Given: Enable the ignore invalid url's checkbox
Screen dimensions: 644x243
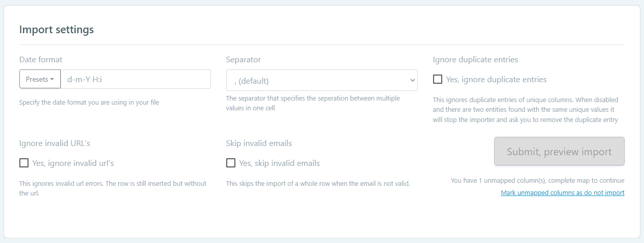Looking at the screenshot, I should [24, 163].
